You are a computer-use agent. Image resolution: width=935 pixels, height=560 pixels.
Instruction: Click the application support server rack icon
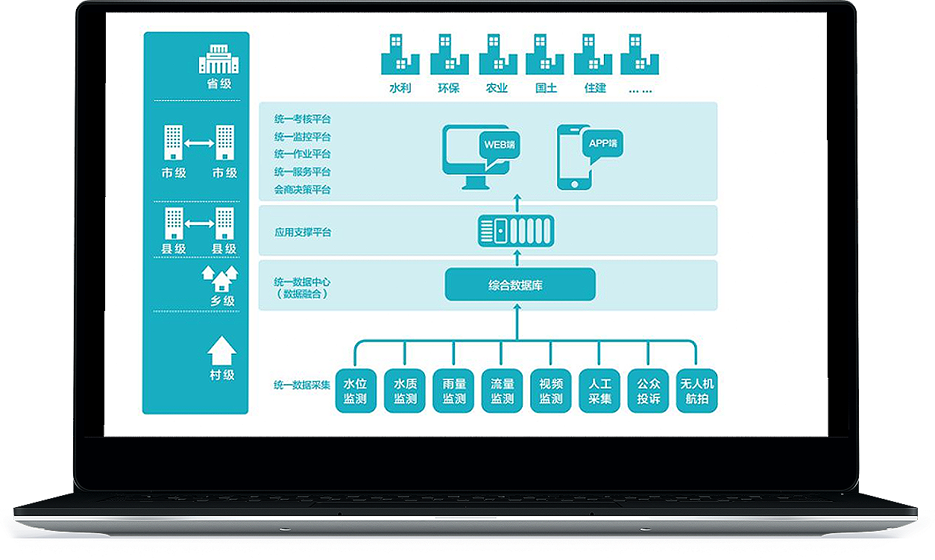516,230
